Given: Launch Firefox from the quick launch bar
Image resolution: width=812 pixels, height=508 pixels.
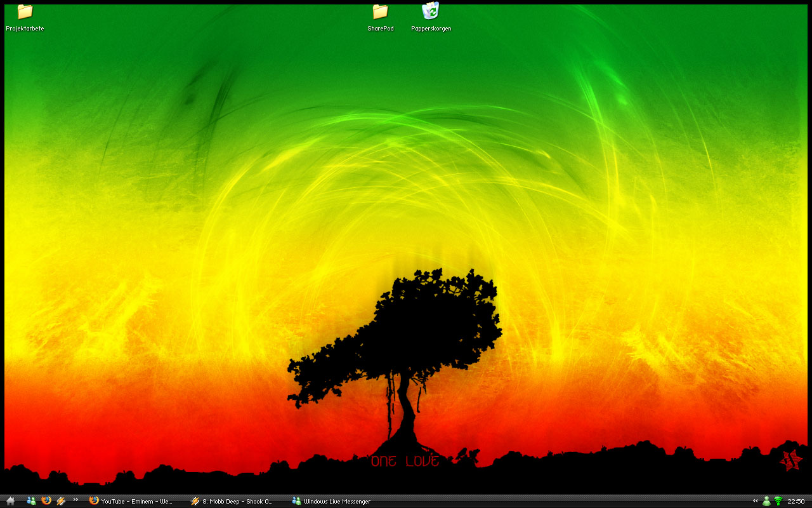Looking at the screenshot, I should [x=46, y=501].
